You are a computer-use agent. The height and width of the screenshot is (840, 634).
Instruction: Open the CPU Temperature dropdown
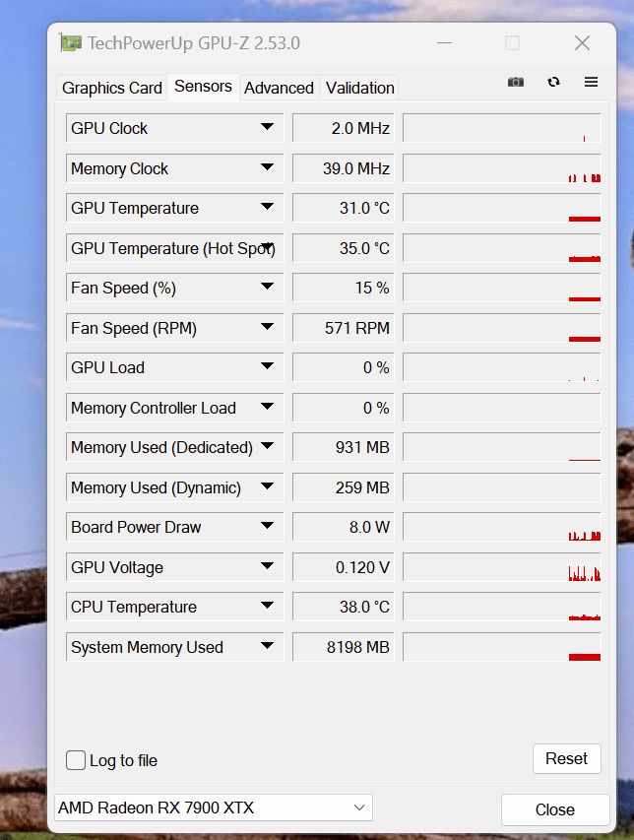267,606
